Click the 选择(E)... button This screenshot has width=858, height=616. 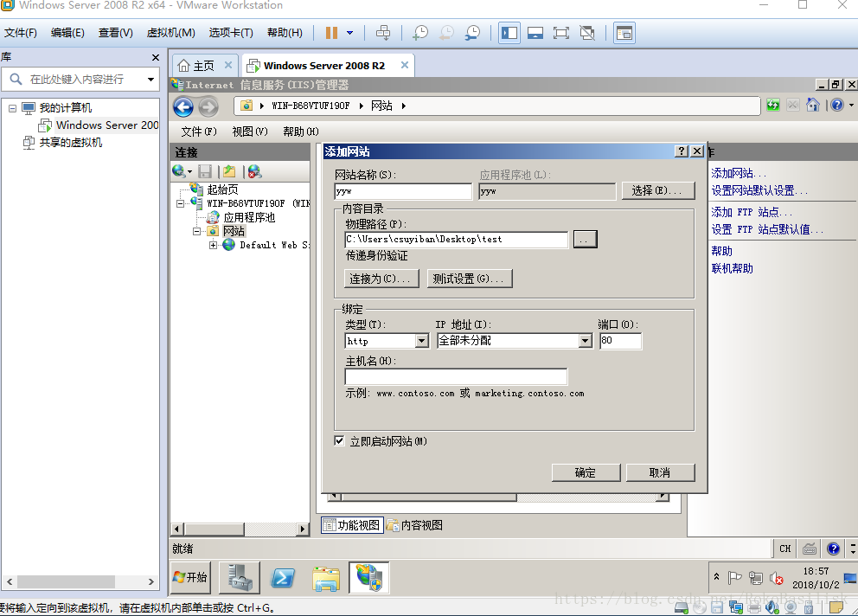(658, 190)
